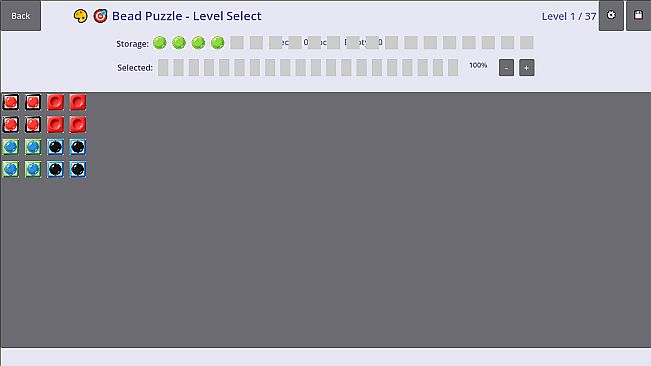Click the Back button

21,16
